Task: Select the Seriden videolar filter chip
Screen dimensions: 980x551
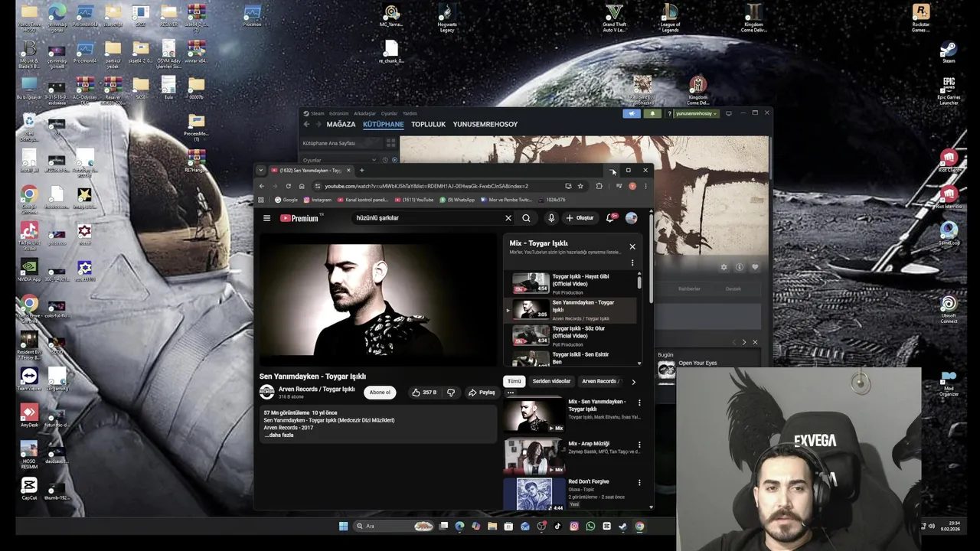Action: pyautogui.click(x=551, y=381)
